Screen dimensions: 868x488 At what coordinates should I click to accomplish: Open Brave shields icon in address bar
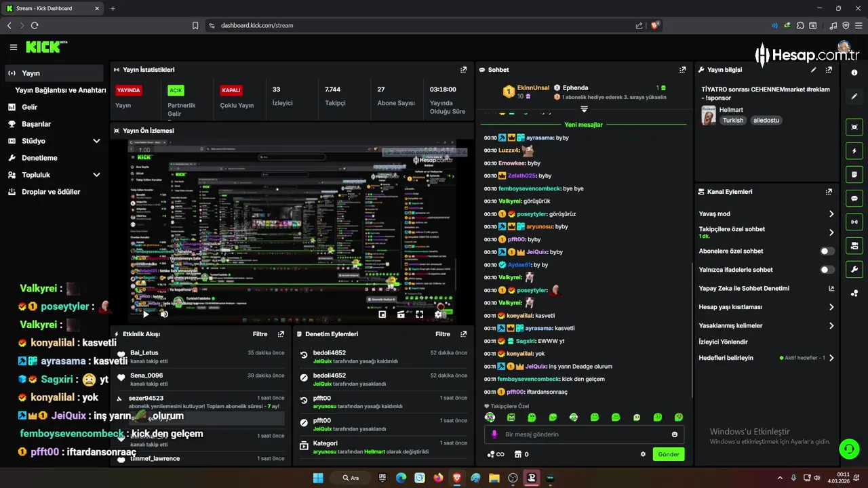[654, 25]
